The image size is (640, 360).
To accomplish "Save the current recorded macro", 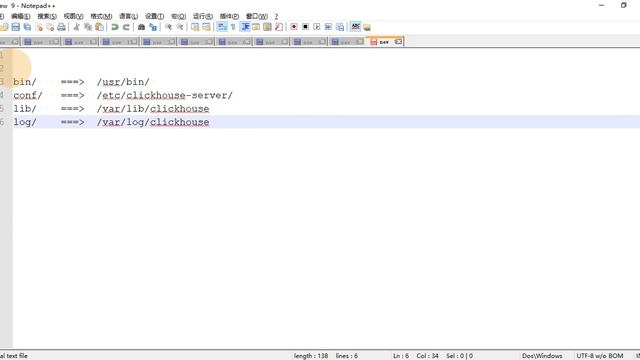I will [x=340, y=27].
